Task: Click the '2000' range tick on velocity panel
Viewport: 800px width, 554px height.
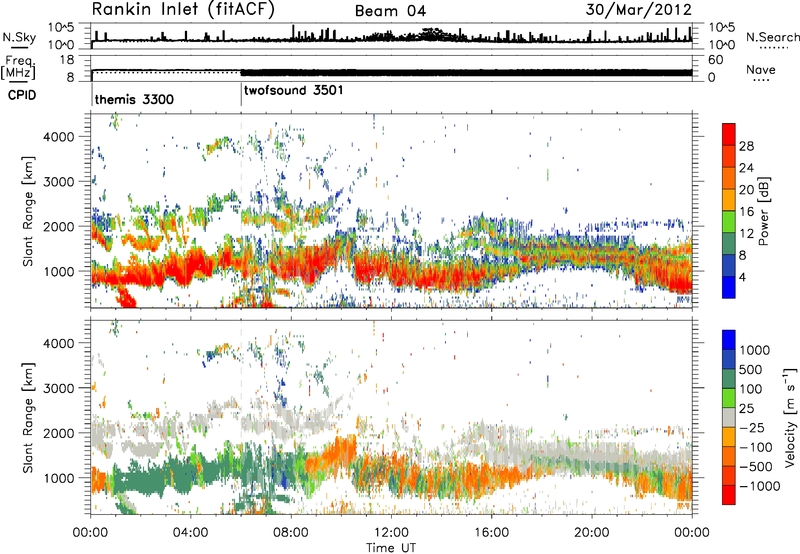Action: coord(59,433)
